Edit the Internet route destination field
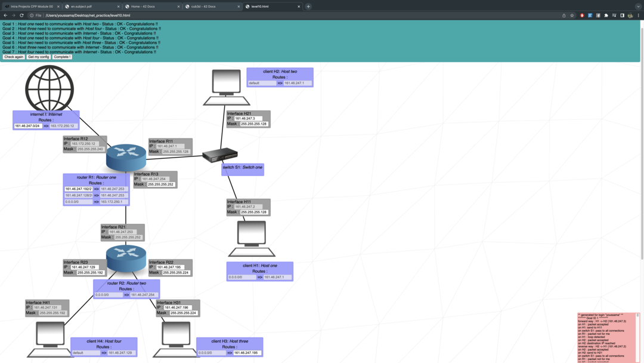Image resolution: width=644 pixels, height=363 pixels. click(28, 126)
